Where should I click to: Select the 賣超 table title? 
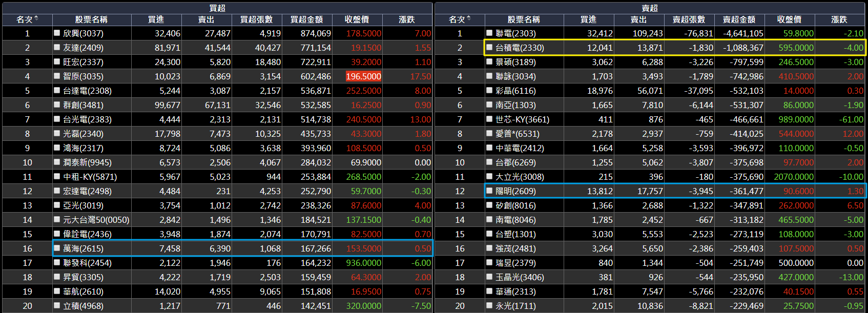point(650,8)
